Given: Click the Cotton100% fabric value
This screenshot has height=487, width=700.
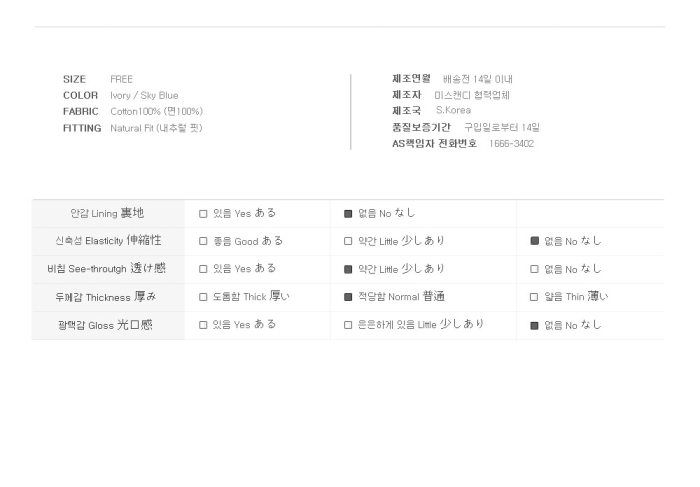Looking at the screenshot, I should click(x=156, y=112).
